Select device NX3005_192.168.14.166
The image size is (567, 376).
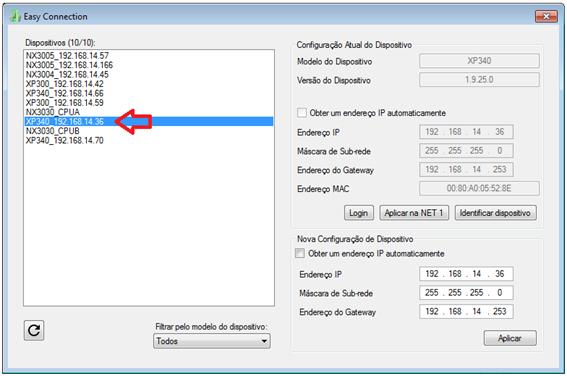(149, 65)
